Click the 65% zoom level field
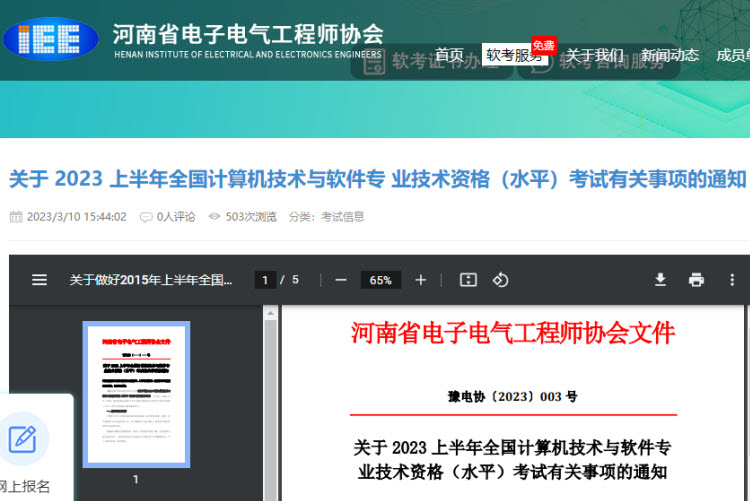Screen dimensions: 750x501 (x=380, y=280)
